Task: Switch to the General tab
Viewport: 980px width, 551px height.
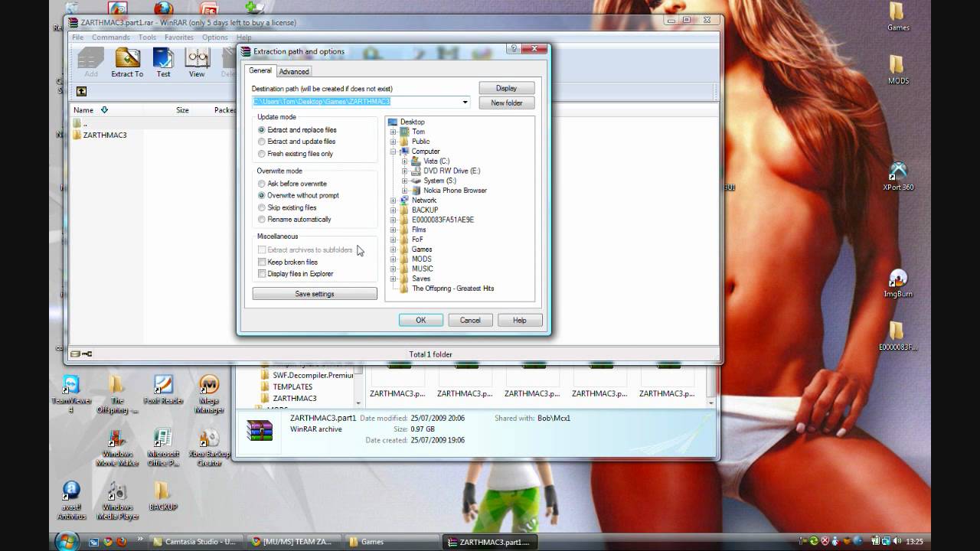Action: pos(260,70)
